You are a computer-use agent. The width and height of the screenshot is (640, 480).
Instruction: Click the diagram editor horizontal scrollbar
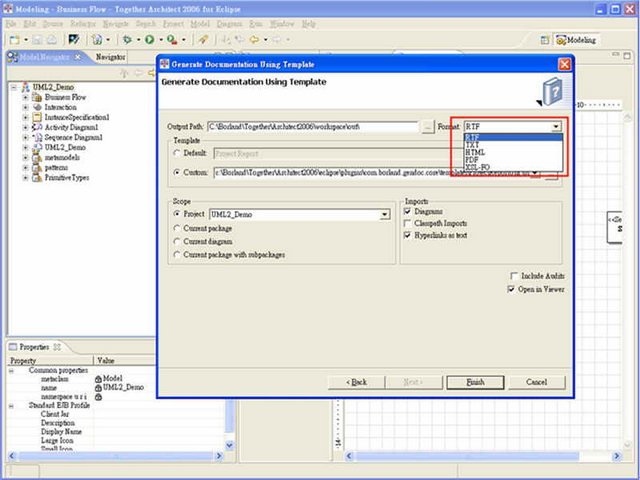pos(483,456)
